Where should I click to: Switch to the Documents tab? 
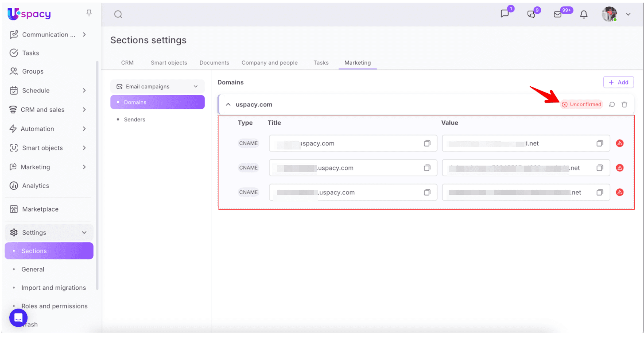[x=214, y=63]
